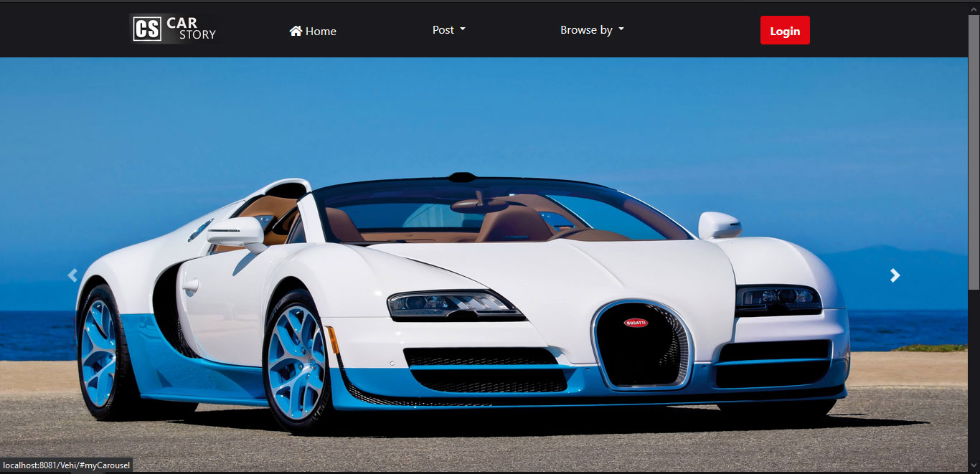Go to the previous carousel slide
Viewport: 980px width, 474px height.
pyautogui.click(x=72, y=275)
